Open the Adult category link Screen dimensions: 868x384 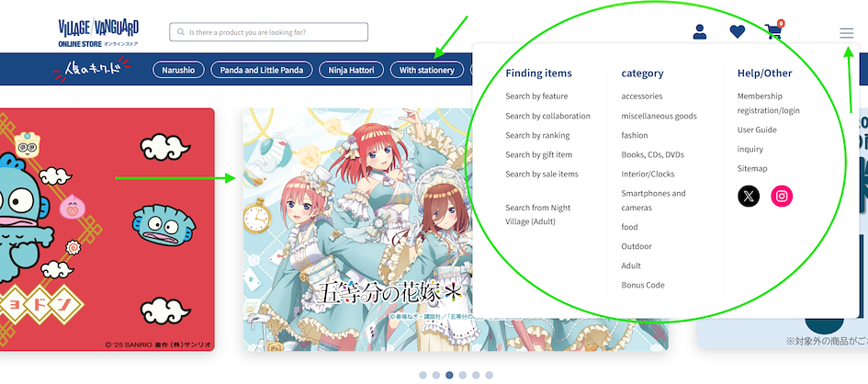[630, 266]
